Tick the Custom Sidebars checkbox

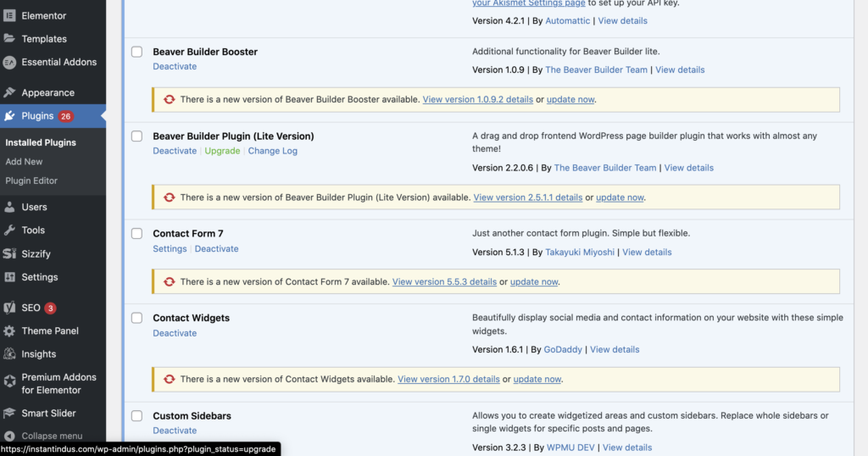pos(136,415)
